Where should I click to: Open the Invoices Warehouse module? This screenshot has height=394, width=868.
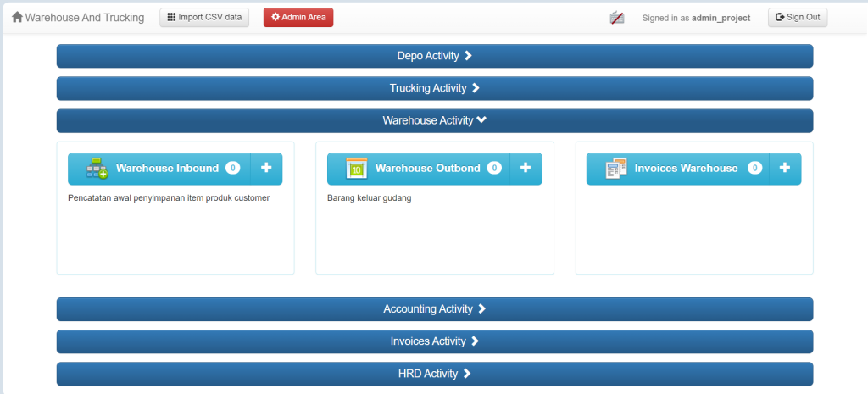click(x=678, y=169)
